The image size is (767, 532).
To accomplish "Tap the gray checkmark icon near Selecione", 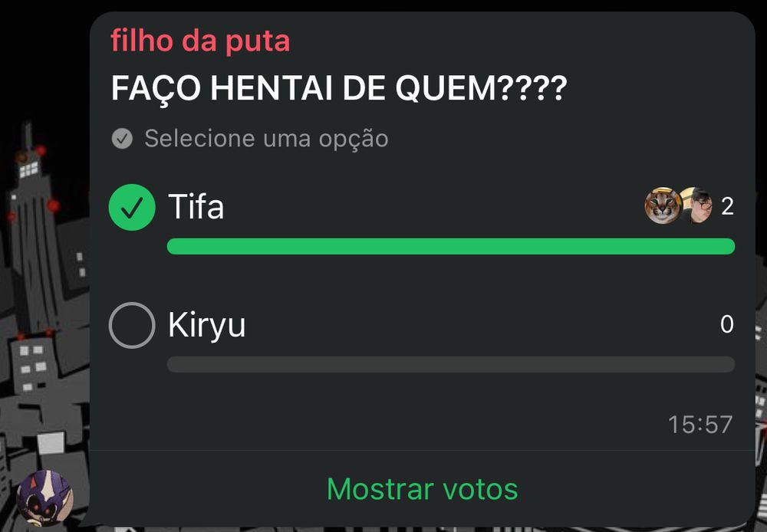I will pos(122,139).
